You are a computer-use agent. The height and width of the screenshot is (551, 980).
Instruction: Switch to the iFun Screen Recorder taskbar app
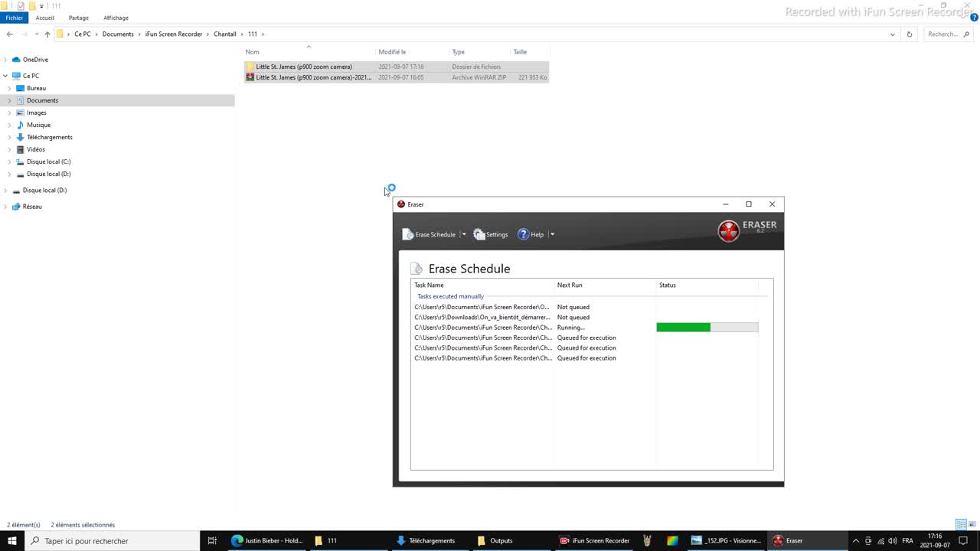pos(594,540)
